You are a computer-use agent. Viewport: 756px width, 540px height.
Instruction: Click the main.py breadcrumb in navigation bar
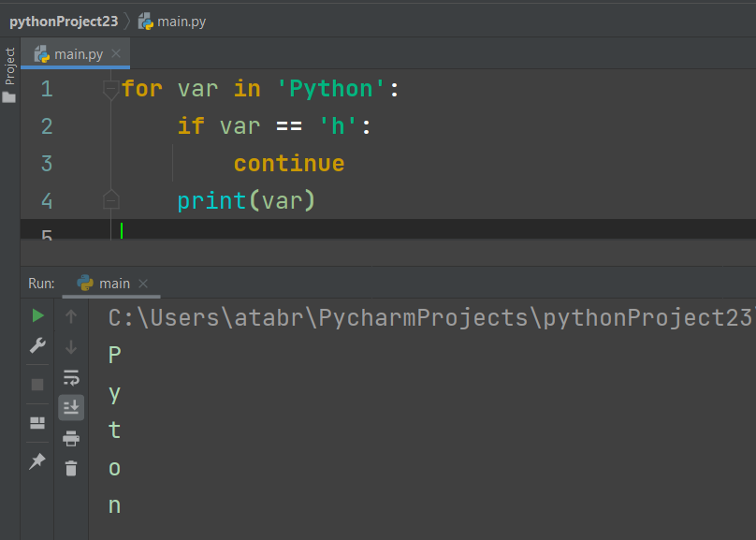pyautogui.click(x=176, y=20)
